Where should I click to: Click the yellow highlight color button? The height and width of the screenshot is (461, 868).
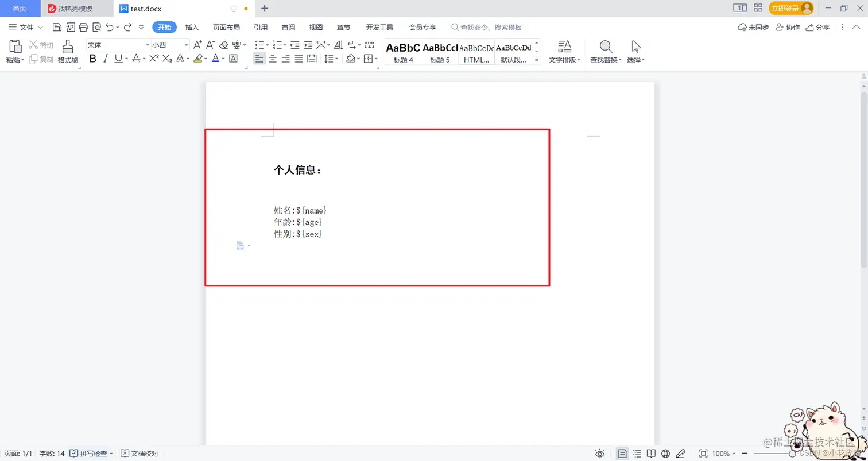(197, 59)
